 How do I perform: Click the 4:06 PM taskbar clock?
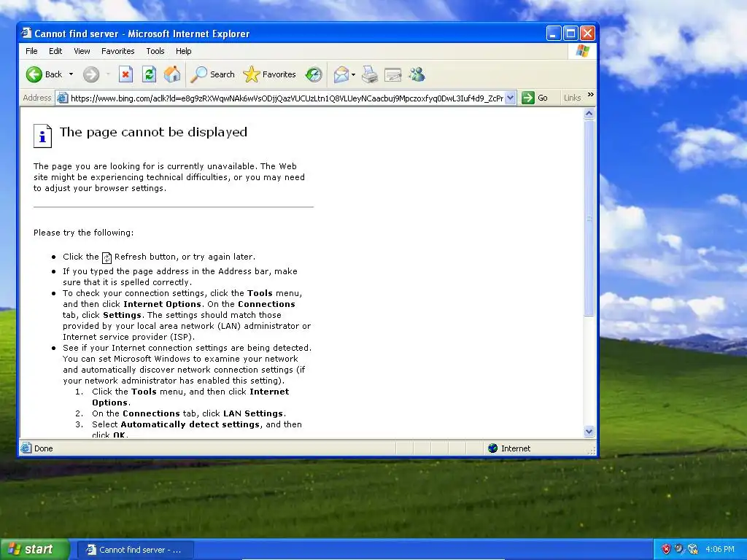coord(720,549)
